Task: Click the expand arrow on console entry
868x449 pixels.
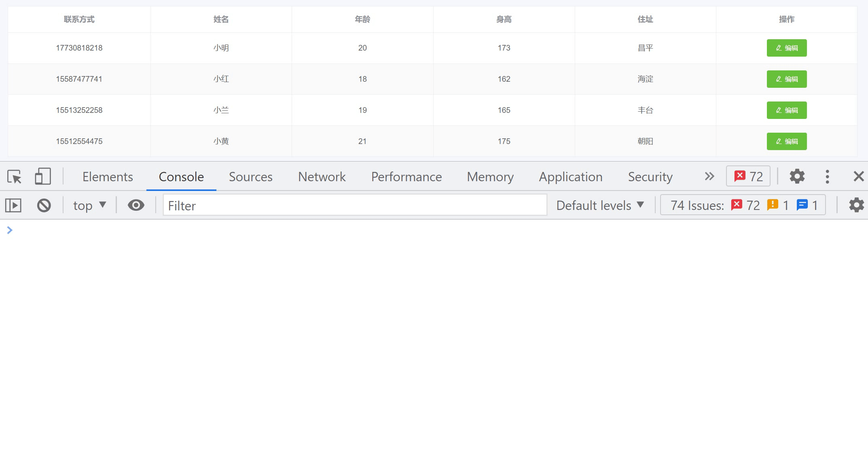Action: tap(10, 230)
